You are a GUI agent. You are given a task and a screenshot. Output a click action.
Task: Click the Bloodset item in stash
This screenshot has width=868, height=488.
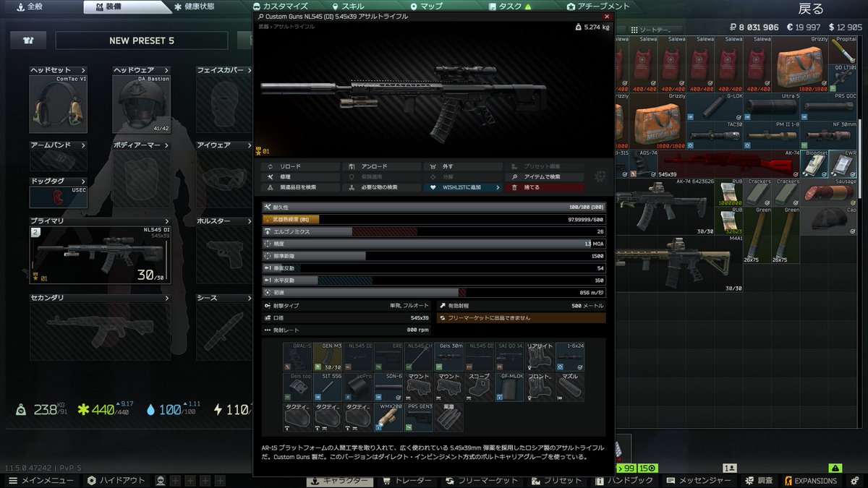(x=814, y=165)
